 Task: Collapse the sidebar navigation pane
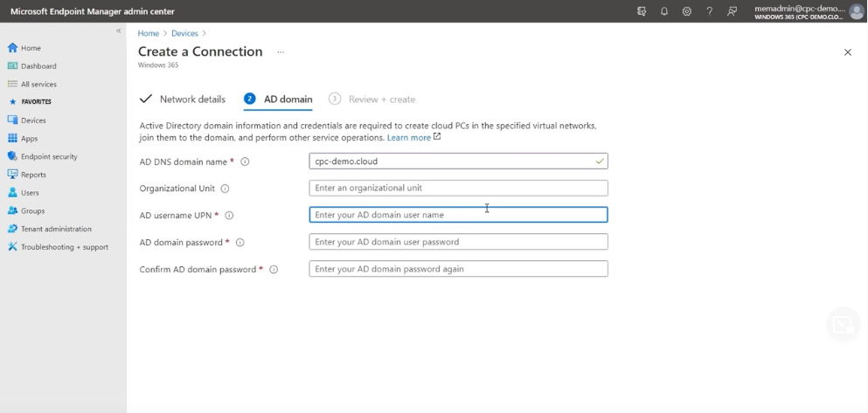coord(118,31)
